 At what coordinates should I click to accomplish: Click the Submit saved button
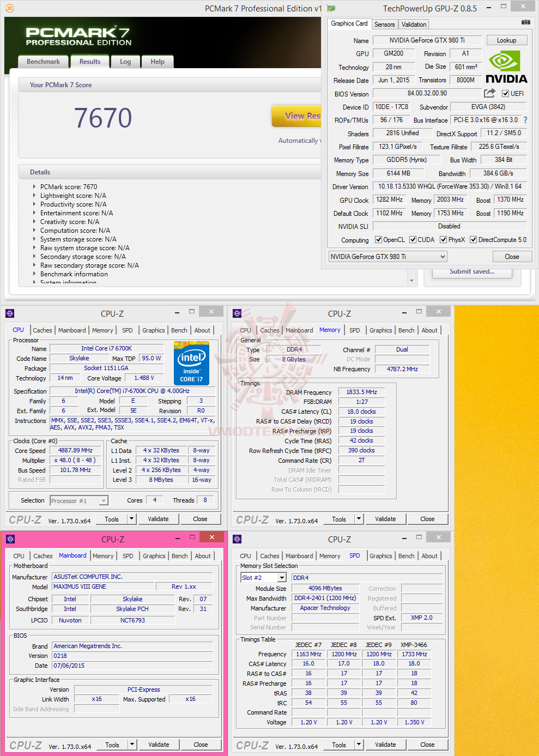[x=472, y=272]
